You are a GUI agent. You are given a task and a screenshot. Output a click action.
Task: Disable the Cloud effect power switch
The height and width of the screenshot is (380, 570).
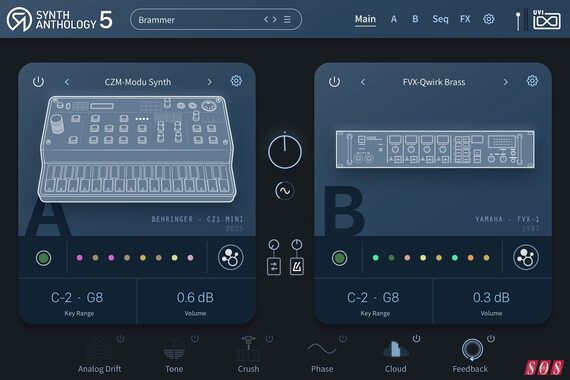click(417, 339)
